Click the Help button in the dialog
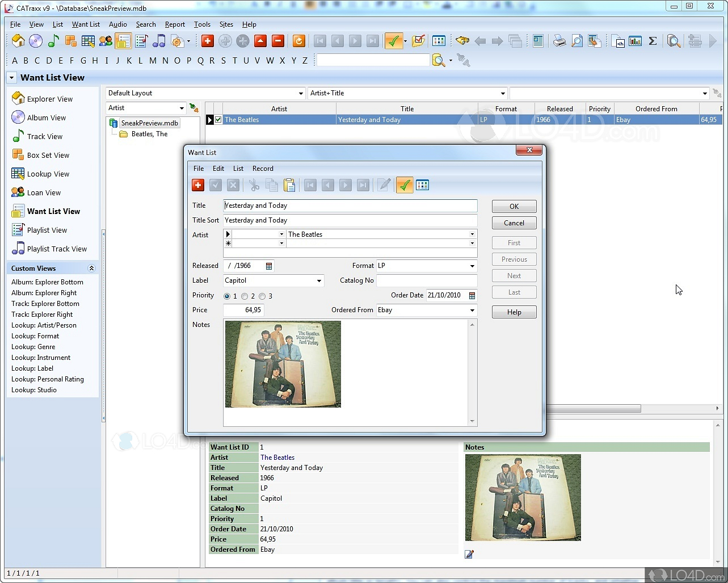728x583 pixels. click(514, 312)
